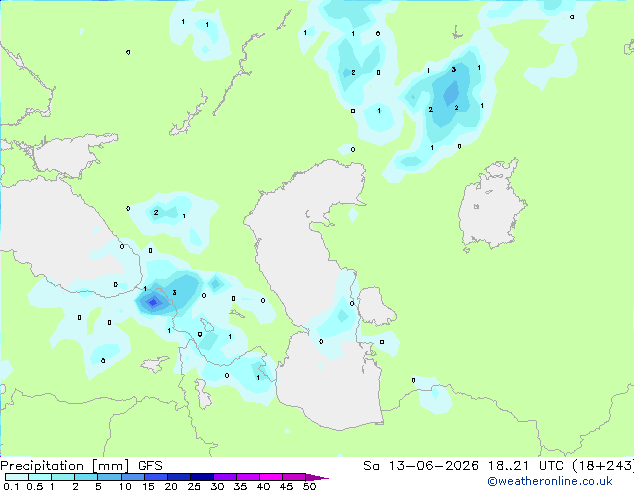Pick the palest legend swatch between 0.1 and 0.5

(x=17, y=477)
